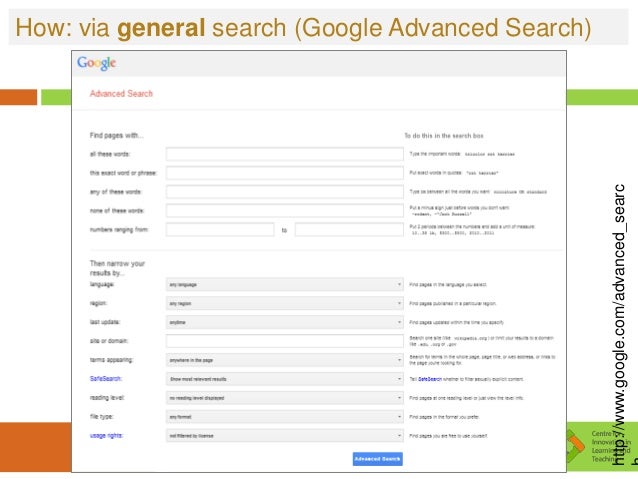Viewport: 638px width, 479px height.
Task: Open the last update dropdown
Action: (284, 322)
